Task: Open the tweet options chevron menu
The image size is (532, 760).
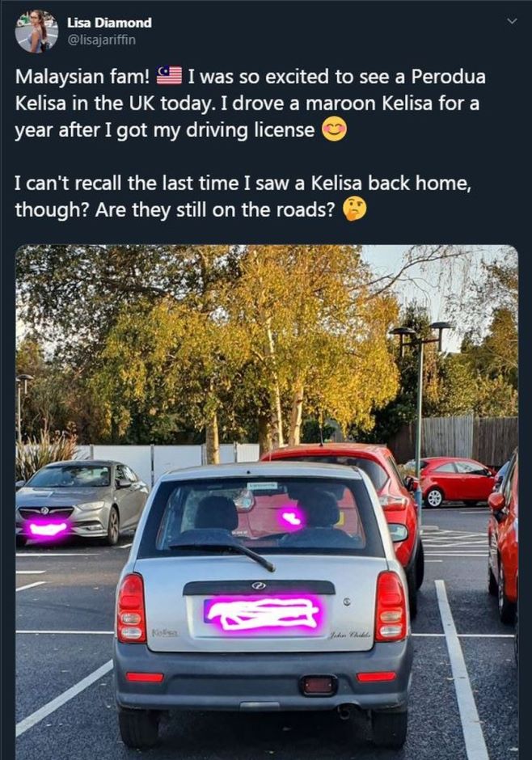Action: point(512,21)
